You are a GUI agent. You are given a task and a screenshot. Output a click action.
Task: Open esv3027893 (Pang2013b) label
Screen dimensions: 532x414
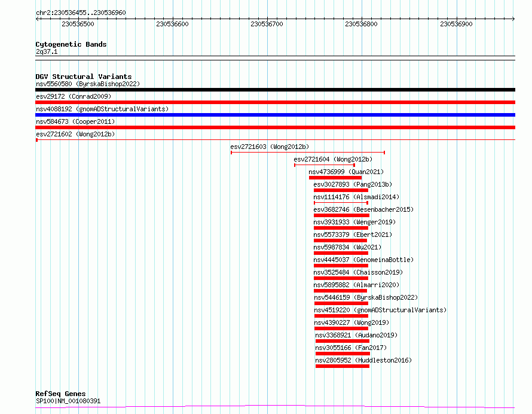point(353,184)
